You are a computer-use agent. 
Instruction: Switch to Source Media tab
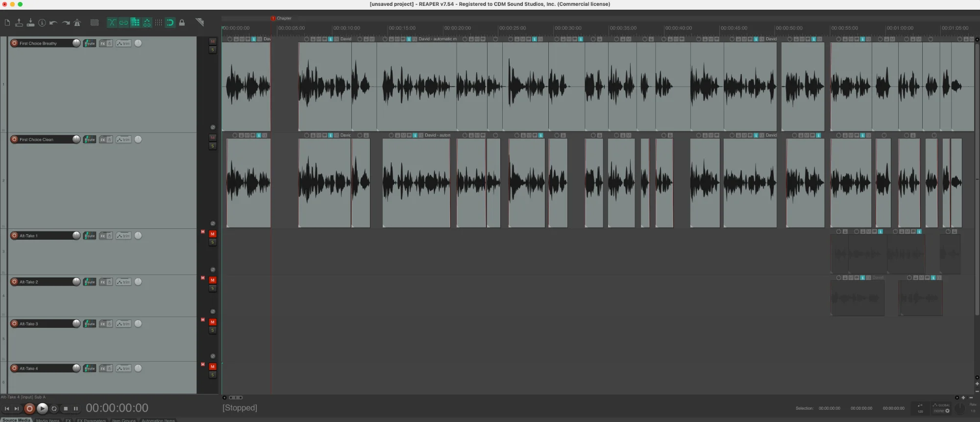[16, 420]
